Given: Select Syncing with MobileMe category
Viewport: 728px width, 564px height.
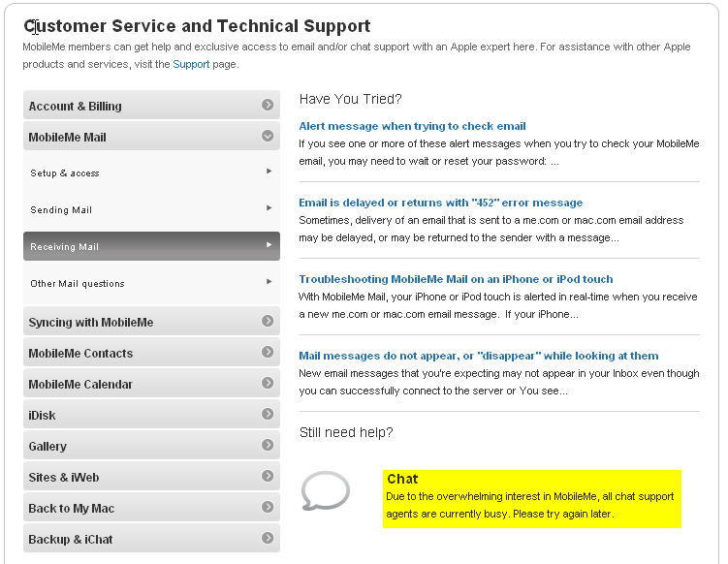Looking at the screenshot, I should 151,321.
